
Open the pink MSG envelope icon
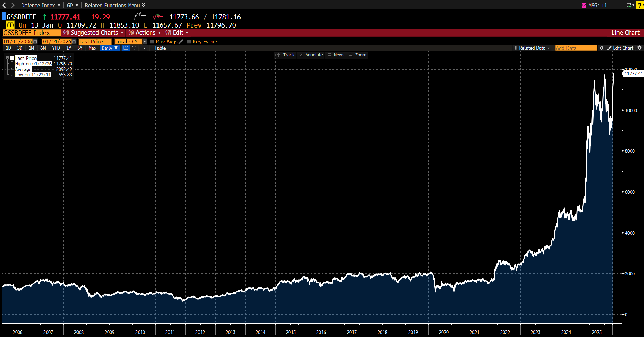click(584, 6)
